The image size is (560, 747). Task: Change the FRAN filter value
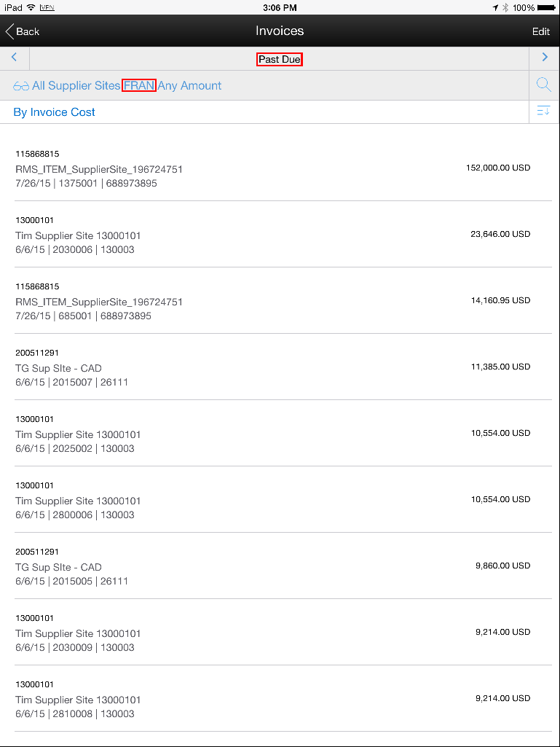[x=139, y=86]
